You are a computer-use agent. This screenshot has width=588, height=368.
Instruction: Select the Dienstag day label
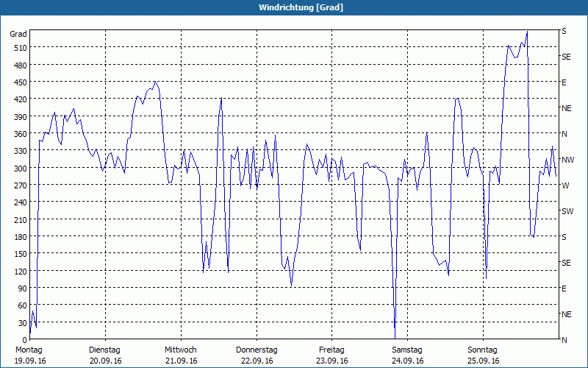click(x=104, y=350)
